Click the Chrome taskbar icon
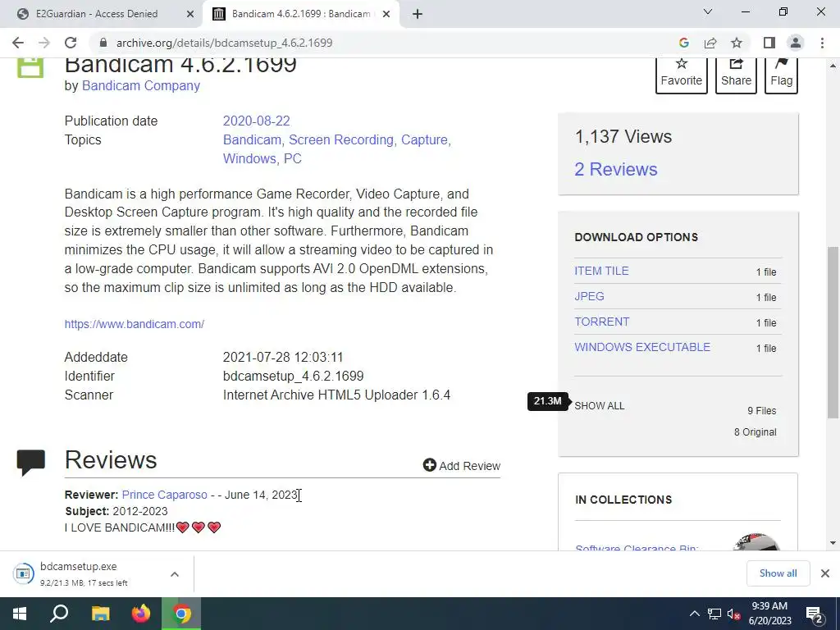Image resolution: width=840 pixels, height=630 pixels. point(181,614)
